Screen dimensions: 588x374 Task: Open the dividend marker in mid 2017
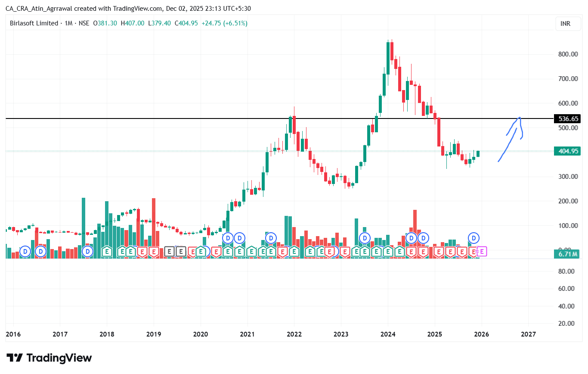88,251
